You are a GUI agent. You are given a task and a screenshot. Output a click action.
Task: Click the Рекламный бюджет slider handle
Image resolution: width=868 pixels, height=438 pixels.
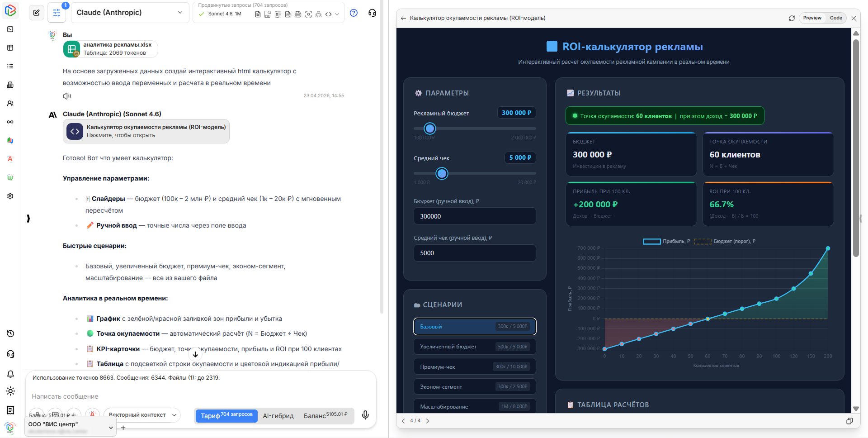click(430, 129)
